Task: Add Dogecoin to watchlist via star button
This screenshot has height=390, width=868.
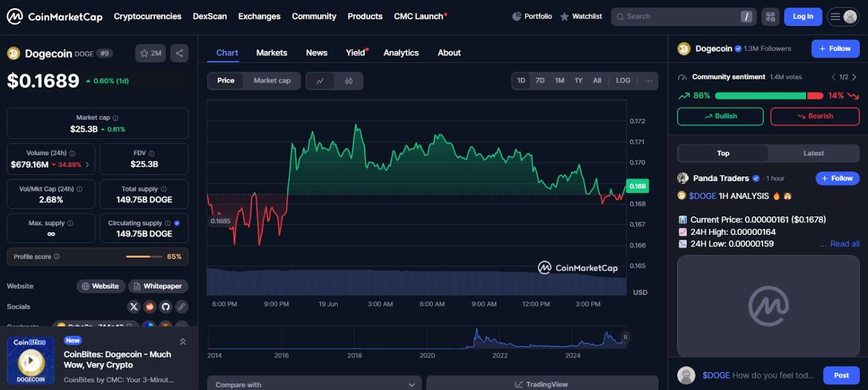Action: click(150, 53)
